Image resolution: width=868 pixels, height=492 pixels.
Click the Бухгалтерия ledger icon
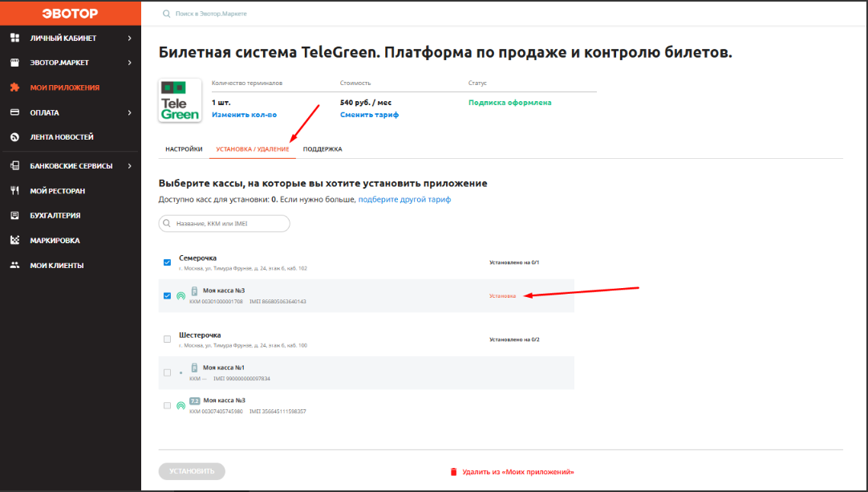point(15,215)
